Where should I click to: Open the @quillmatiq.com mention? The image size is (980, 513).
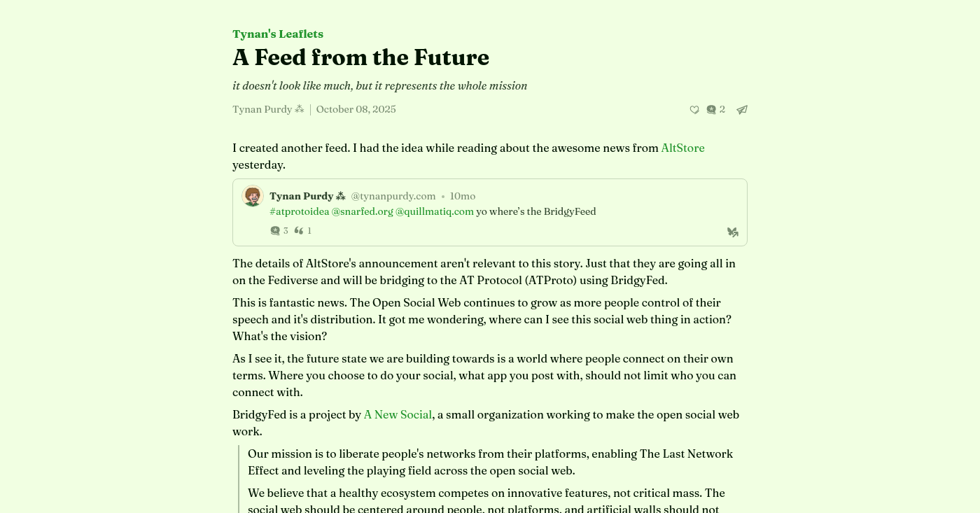pos(435,211)
